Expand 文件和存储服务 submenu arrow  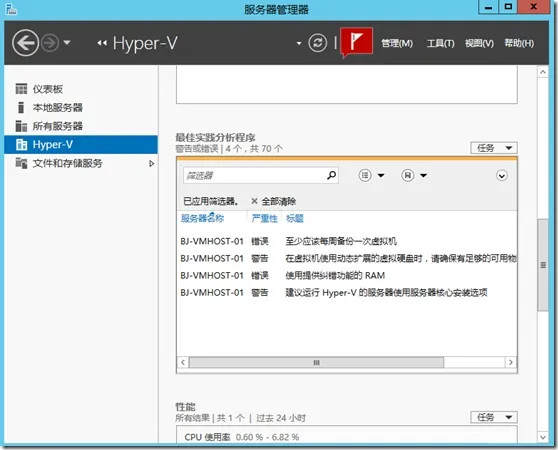[x=152, y=164]
